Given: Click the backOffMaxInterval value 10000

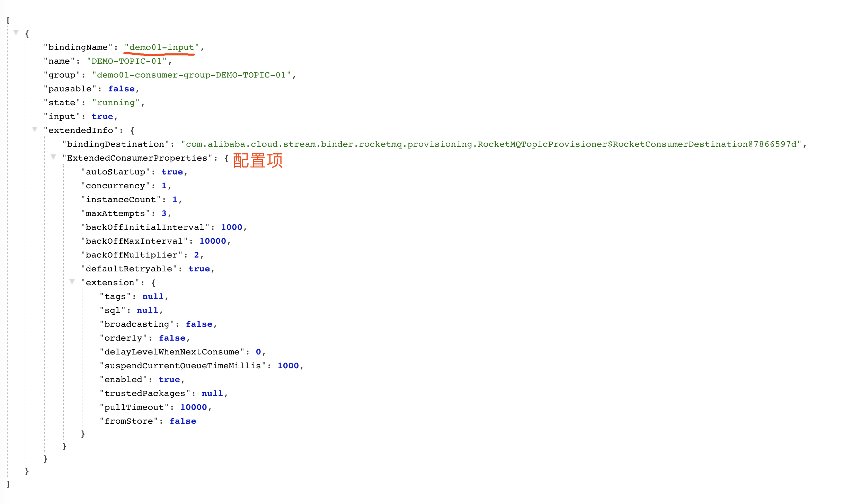Looking at the screenshot, I should coord(213,241).
